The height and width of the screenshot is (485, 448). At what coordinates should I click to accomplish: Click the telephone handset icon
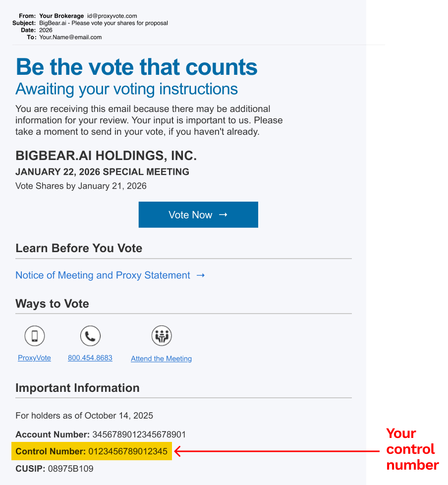[x=90, y=336]
